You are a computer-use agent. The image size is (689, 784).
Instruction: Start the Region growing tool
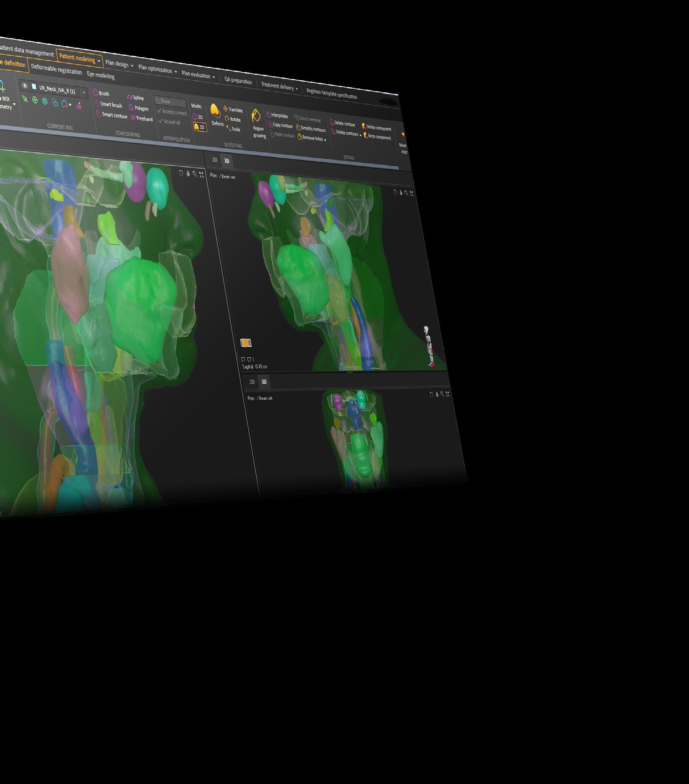258,124
